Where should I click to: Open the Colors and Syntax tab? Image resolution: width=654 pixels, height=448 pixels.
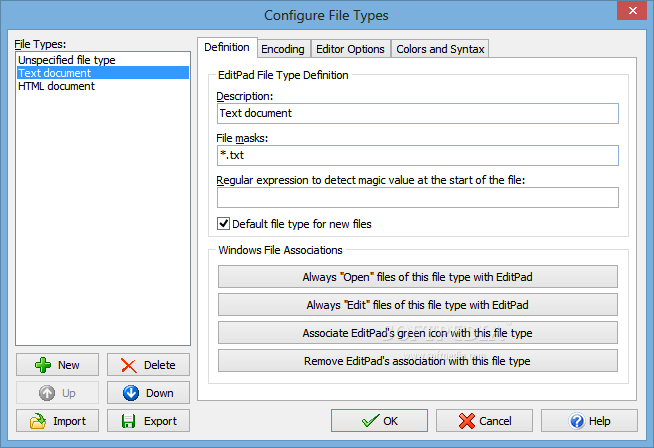coord(440,49)
